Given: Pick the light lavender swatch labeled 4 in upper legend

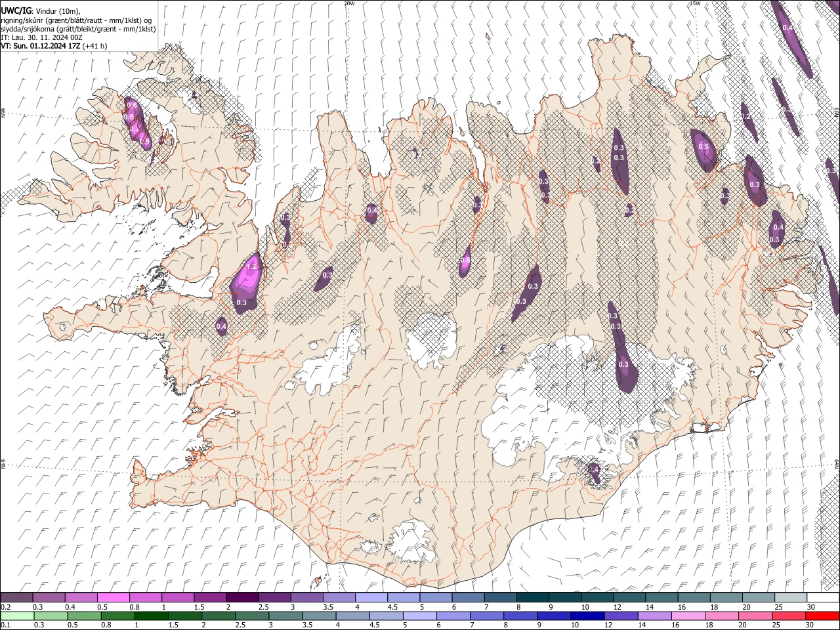Looking at the screenshot, I should click(371, 598).
